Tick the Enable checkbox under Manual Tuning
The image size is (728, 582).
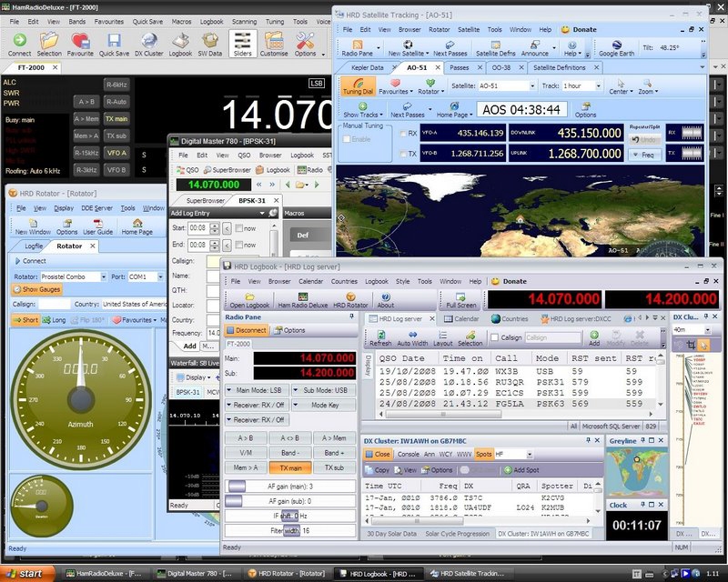tap(347, 139)
